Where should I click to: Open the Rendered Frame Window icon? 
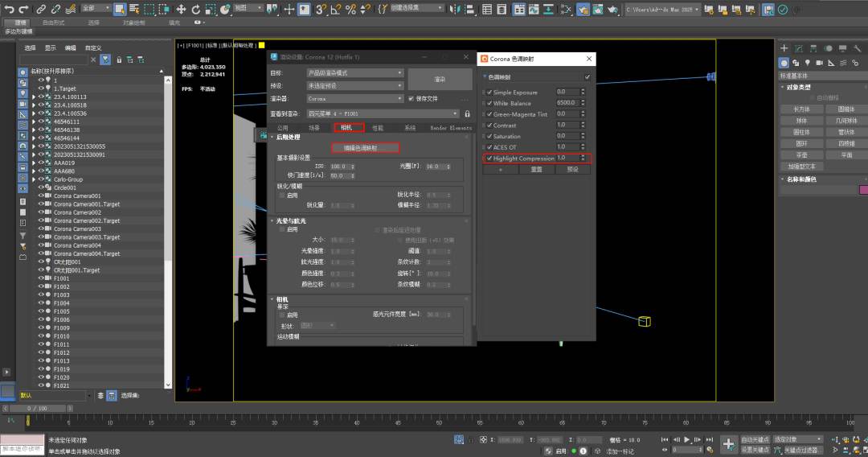[x=597, y=9]
